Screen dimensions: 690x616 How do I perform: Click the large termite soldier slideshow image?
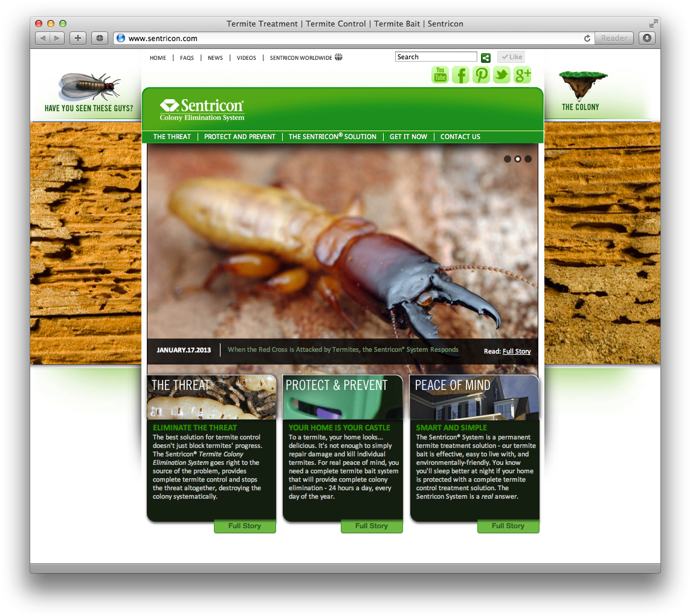click(x=343, y=241)
